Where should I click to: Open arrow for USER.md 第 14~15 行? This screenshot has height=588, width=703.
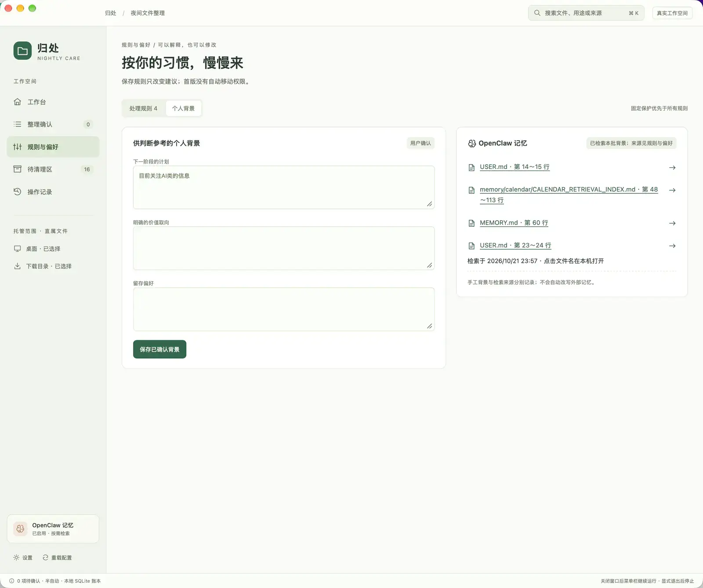click(x=672, y=167)
